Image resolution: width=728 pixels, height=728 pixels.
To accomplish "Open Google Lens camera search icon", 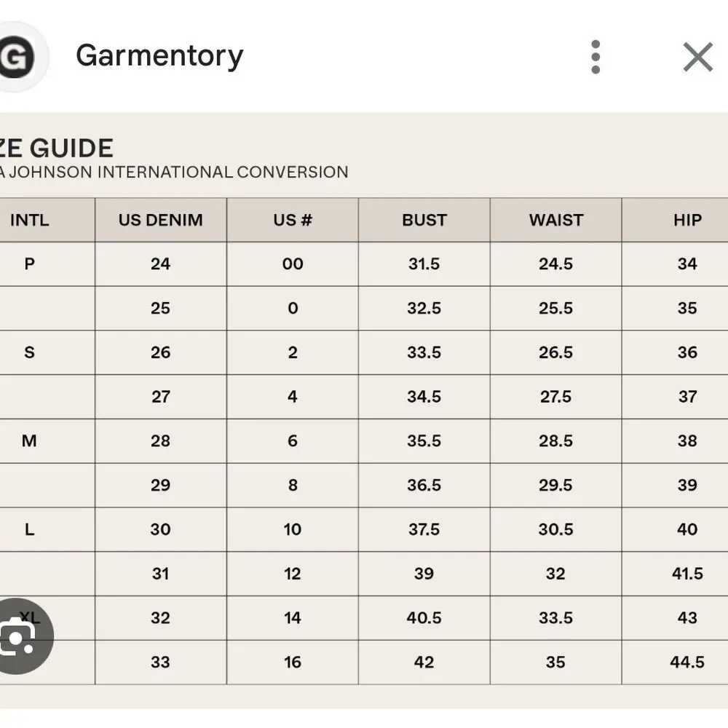I will 20,636.
